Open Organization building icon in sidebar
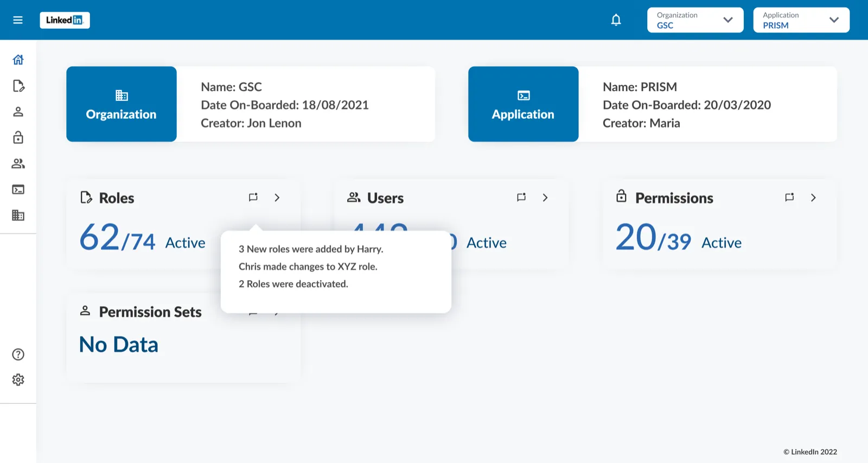Screen dimensions: 868x463 coord(18,215)
